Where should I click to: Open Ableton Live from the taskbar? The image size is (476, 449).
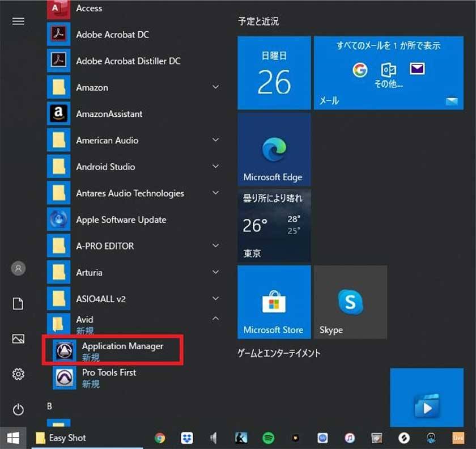(x=458, y=438)
